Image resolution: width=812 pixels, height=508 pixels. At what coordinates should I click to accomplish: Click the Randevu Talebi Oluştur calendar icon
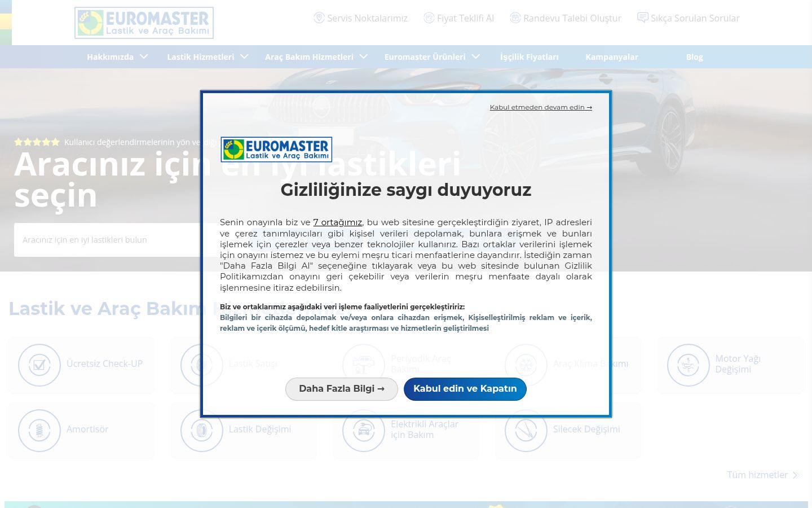[x=515, y=18]
